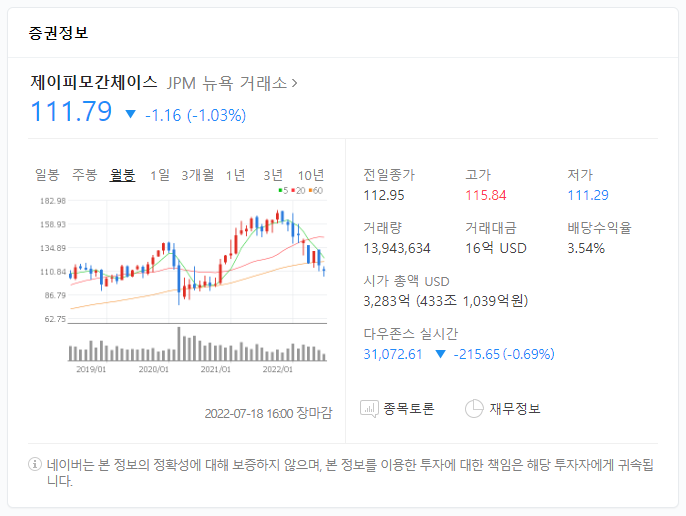Click the 고가 value 115.84
Screen dimensions: 686x516
486,195
